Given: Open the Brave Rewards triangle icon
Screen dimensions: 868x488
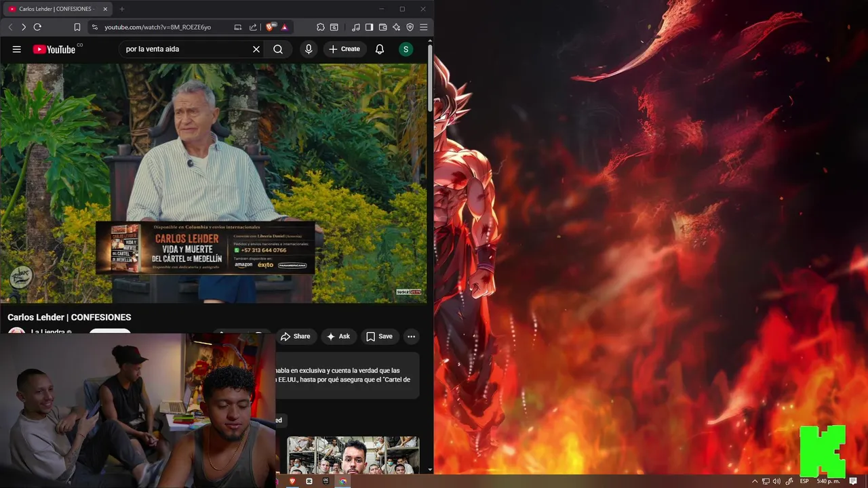Looking at the screenshot, I should click(x=284, y=27).
